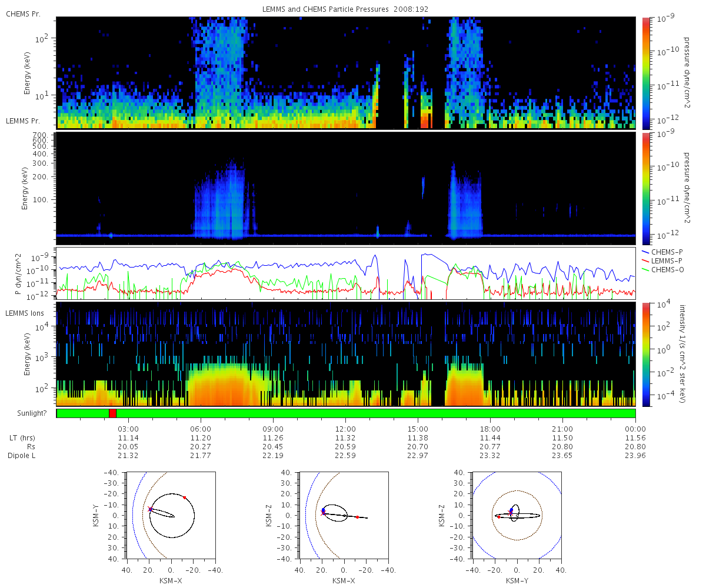Click the LEMMS Ions intensity colorbar

coord(645,355)
